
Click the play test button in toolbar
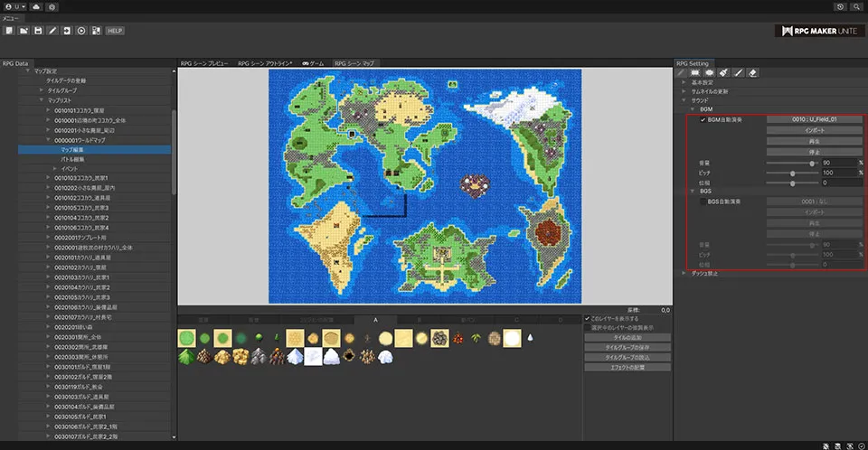81,31
